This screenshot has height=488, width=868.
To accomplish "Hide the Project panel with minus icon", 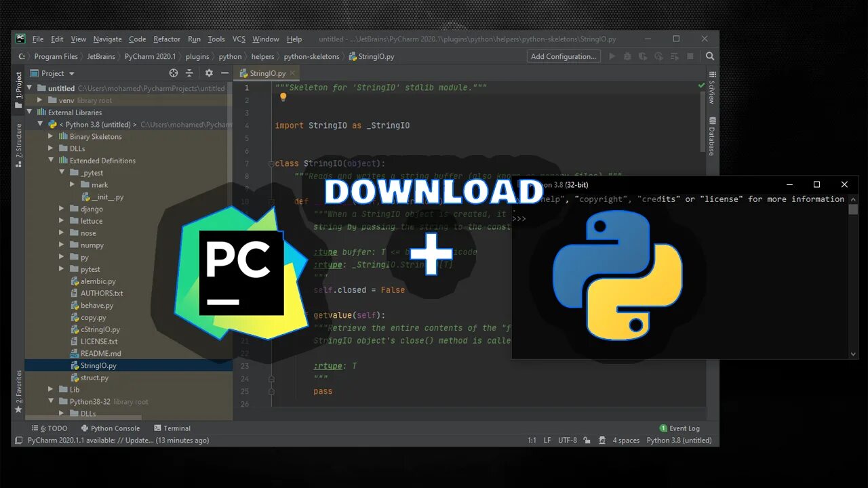I will click(224, 73).
